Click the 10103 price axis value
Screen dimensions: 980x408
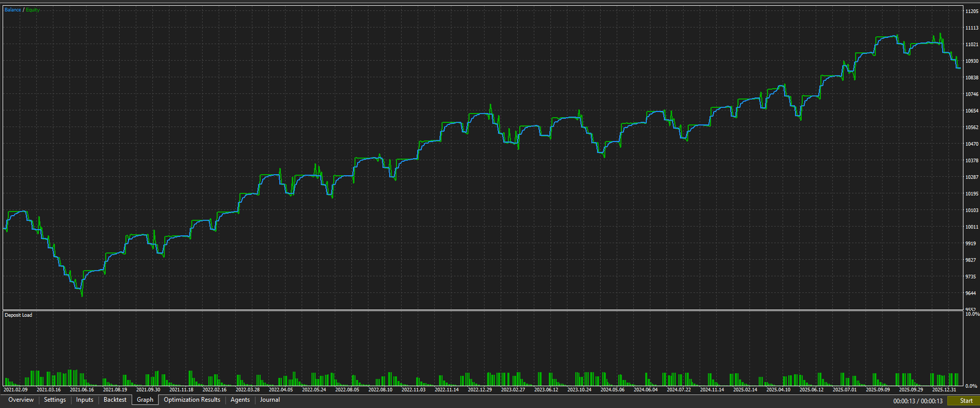(971, 210)
